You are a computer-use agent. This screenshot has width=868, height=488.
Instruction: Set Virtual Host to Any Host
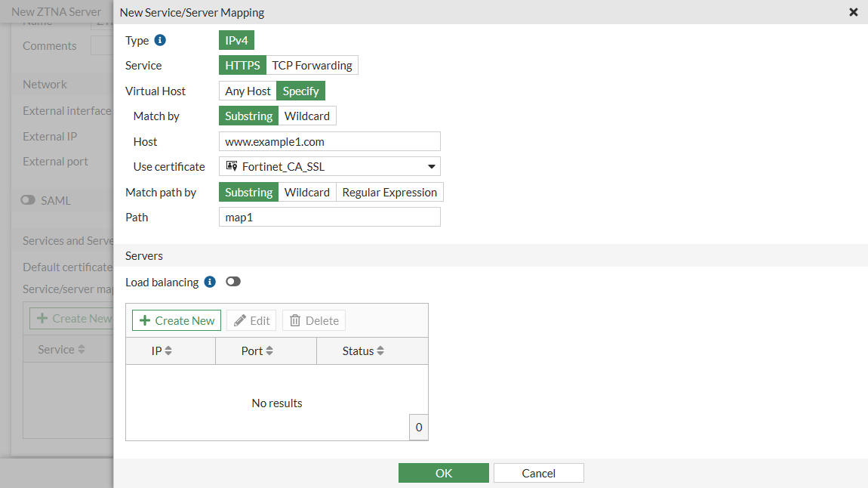248,91
